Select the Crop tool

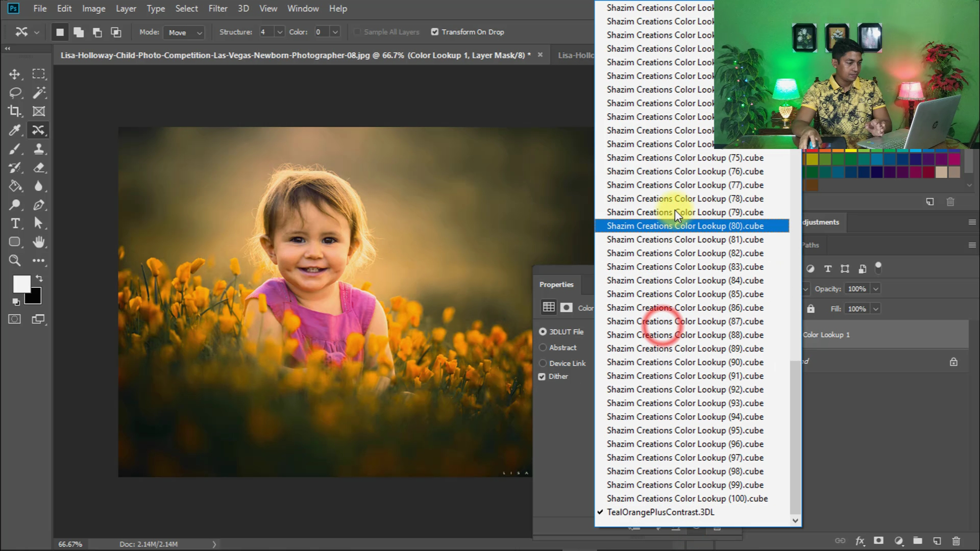[15, 111]
